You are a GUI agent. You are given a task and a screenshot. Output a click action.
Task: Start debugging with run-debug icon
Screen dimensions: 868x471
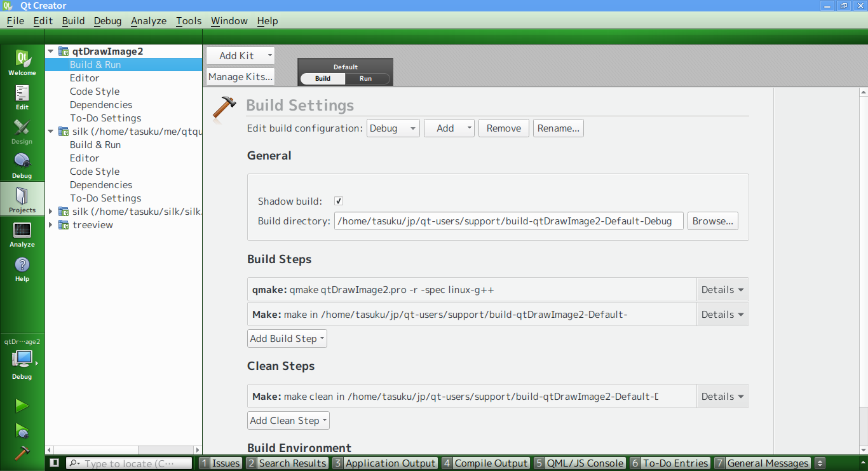click(22, 430)
